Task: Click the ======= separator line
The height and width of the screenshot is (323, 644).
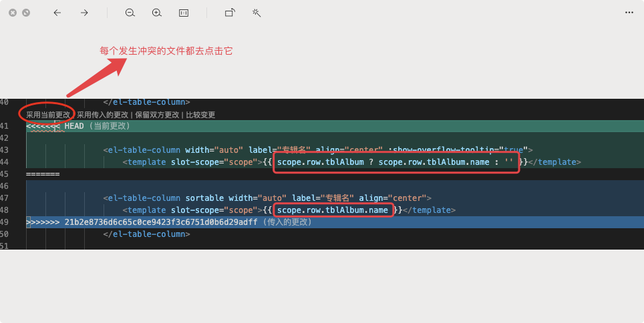Action: (x=43, y=174)
